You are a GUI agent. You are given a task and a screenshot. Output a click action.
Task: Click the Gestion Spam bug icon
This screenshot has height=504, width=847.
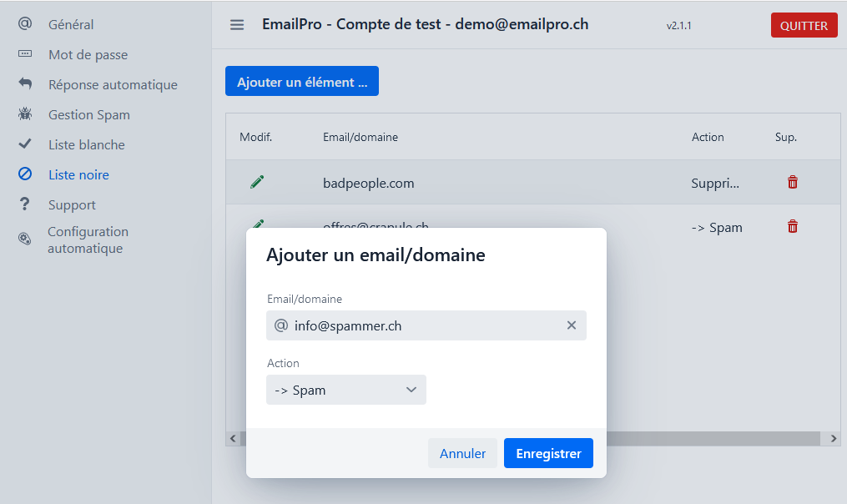(x=25, y=114)
